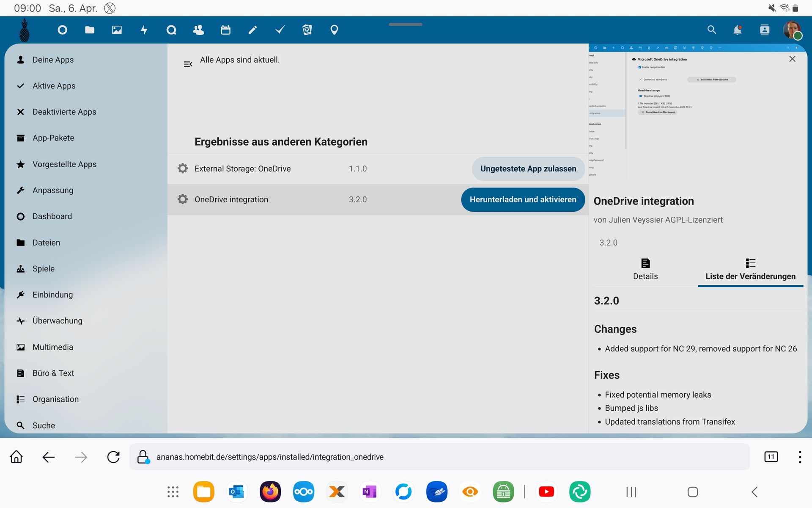
Task: Toggle the app navigation collapse icon
Action: [188, 64]
